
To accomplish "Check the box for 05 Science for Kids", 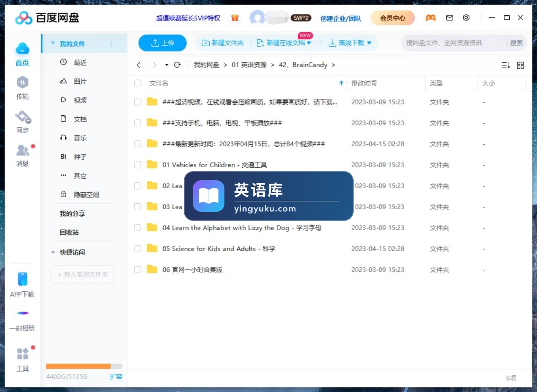I will point(138,249).
